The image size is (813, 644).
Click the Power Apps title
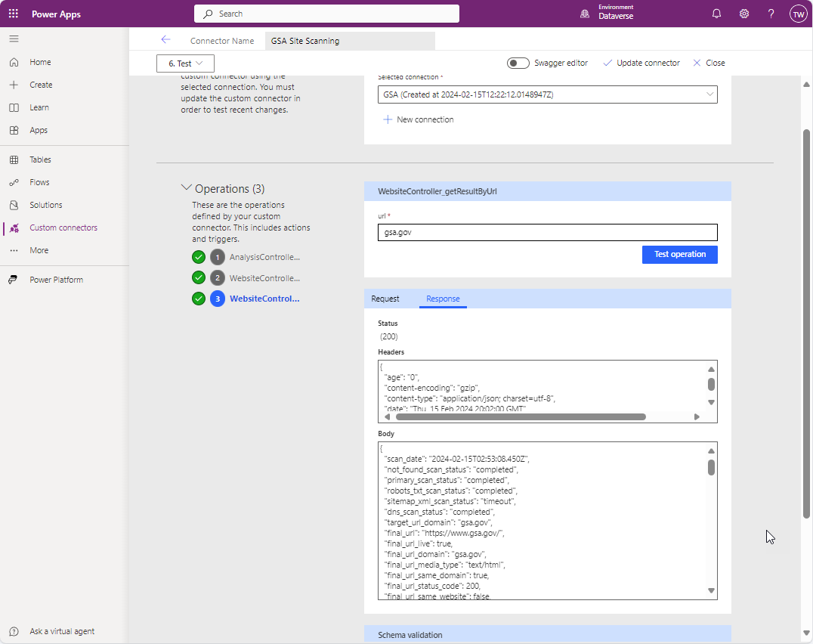pyautogui.click(x=56, y=14)
